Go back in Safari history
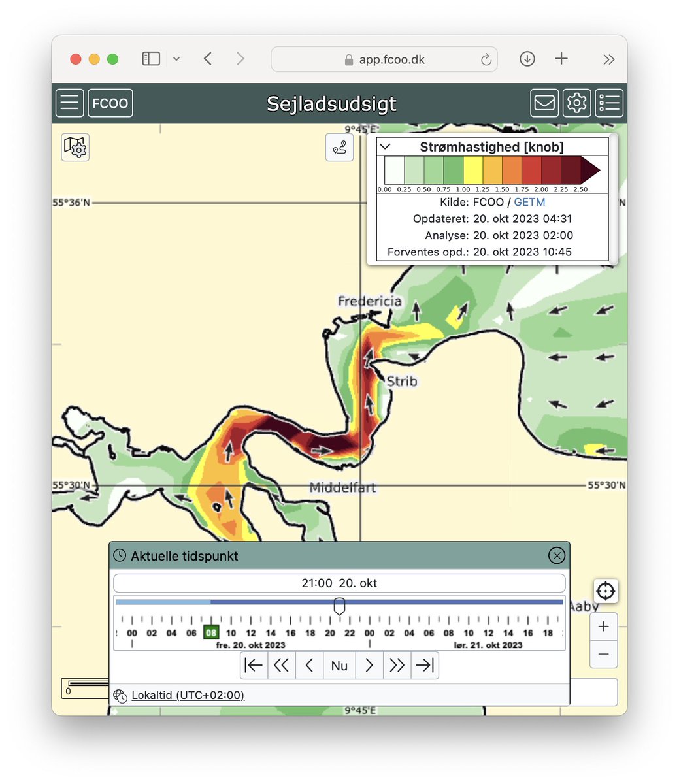 pyautogui.click(x=208, y=59)
